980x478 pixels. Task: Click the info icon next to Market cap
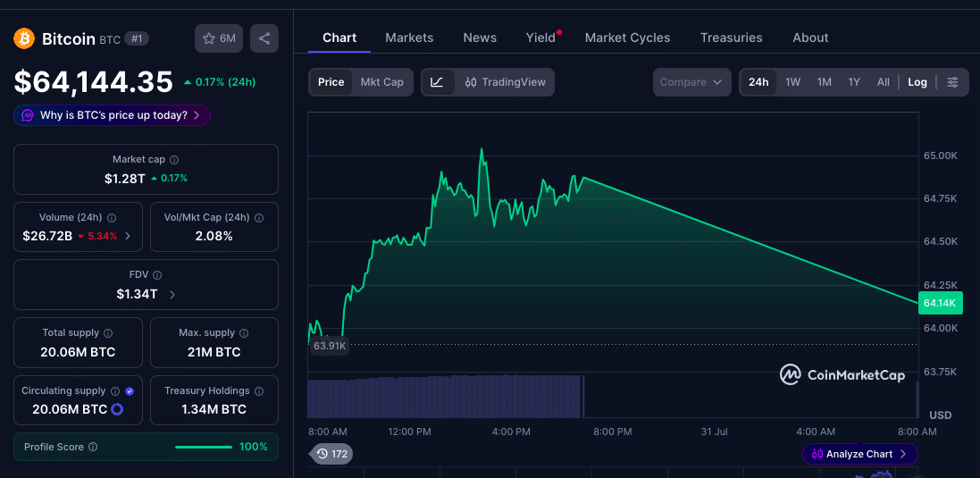174,160
